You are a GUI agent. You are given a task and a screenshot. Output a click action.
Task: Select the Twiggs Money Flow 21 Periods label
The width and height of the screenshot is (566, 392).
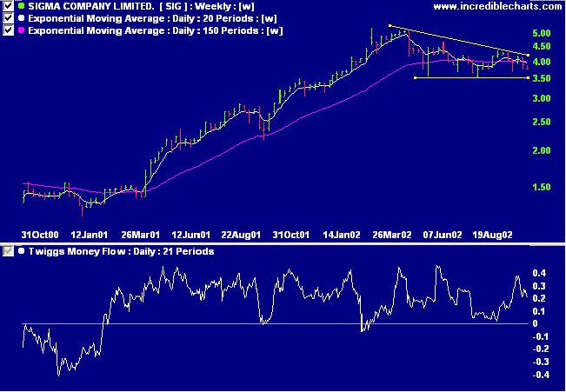(x=121, y=251)
